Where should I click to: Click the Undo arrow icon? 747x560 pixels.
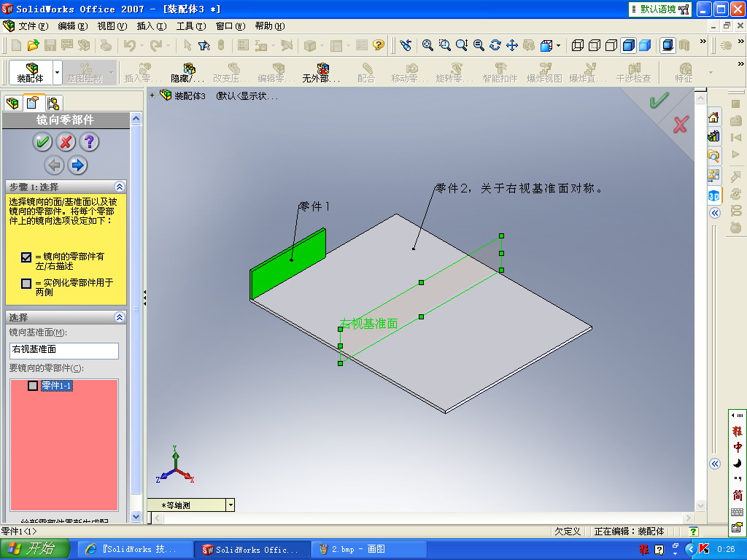coord(130,45)
